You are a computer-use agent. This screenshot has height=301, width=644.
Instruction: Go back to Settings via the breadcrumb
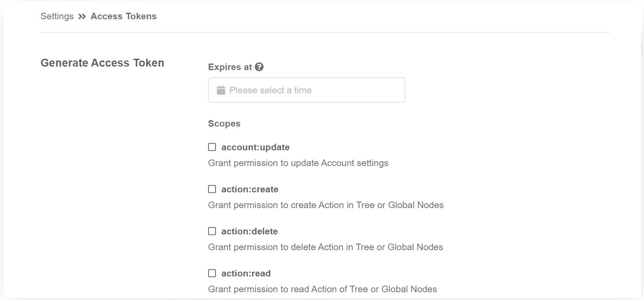(57, 16)
